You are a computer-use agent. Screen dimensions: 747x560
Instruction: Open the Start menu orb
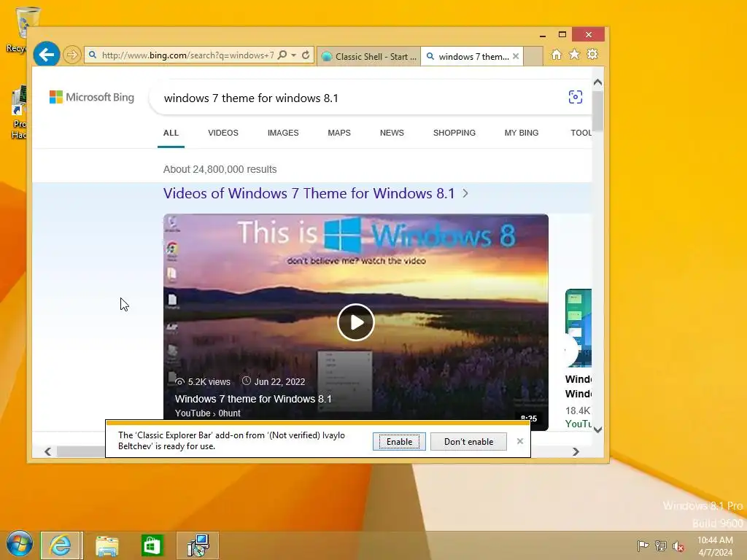click(19, 545)
